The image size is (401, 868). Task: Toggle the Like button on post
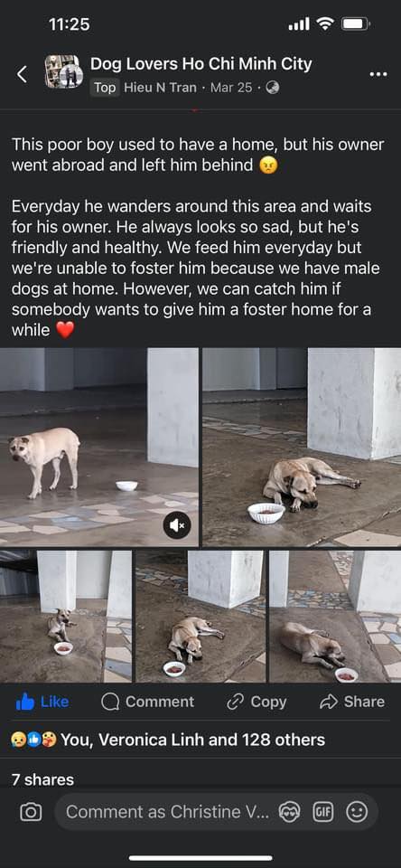coord(42,702)
